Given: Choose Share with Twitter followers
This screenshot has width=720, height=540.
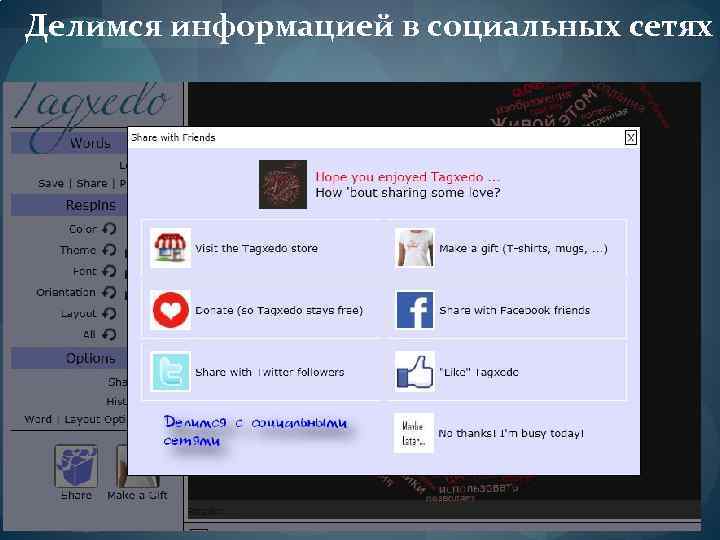Looking at the screenshot, I should (x=270, y=372).
